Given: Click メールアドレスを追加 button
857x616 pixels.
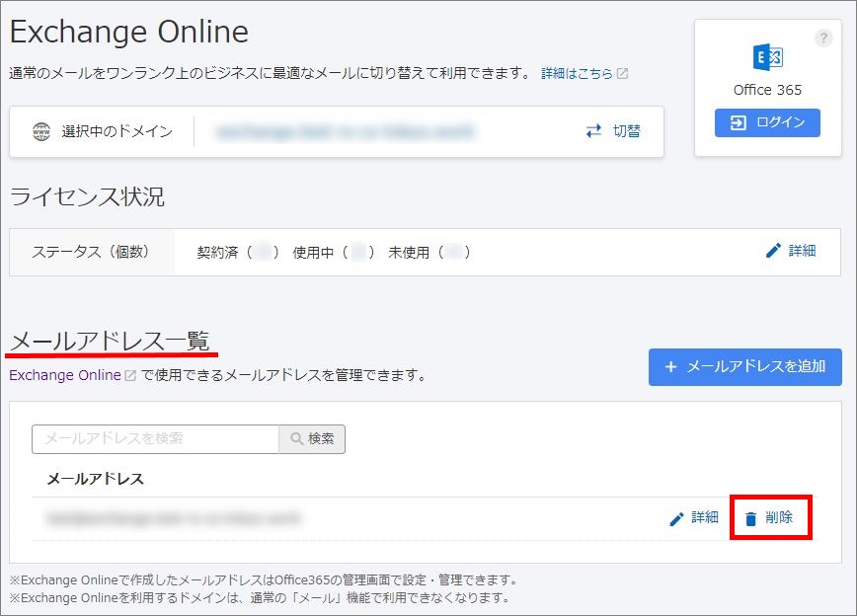Looking at the screenshot, I should (745, 367).
